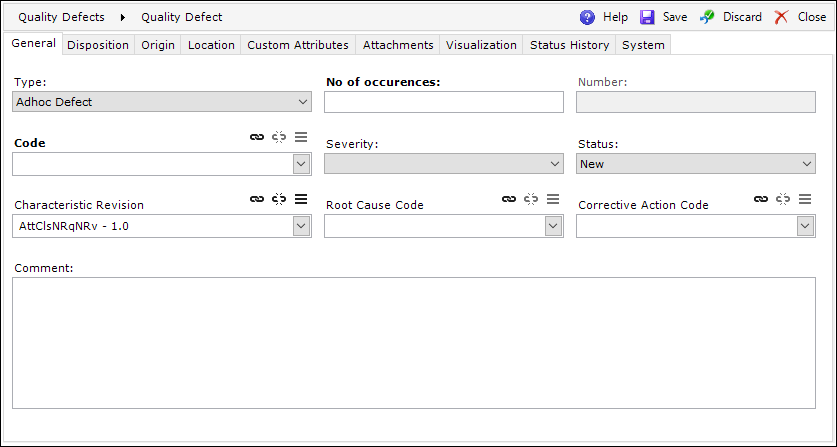
Task: Click the link icon above Code field
Action: pyautogui.click(x=257, y=137)
